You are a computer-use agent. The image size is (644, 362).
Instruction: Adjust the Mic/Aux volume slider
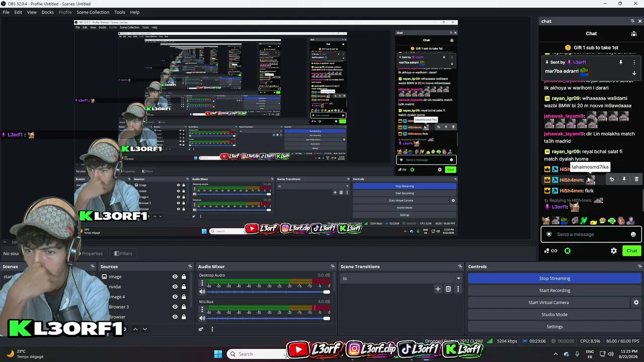(268, 318)
